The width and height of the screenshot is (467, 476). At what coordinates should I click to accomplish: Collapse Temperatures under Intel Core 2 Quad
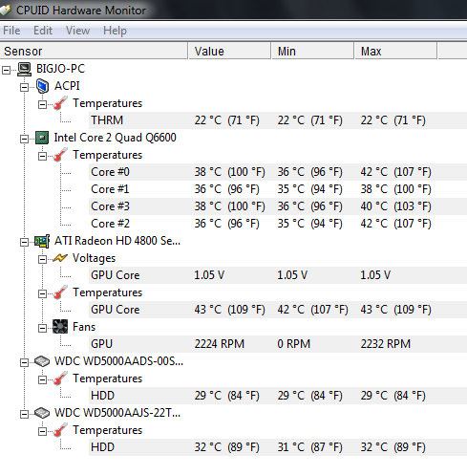click(42, 156)
